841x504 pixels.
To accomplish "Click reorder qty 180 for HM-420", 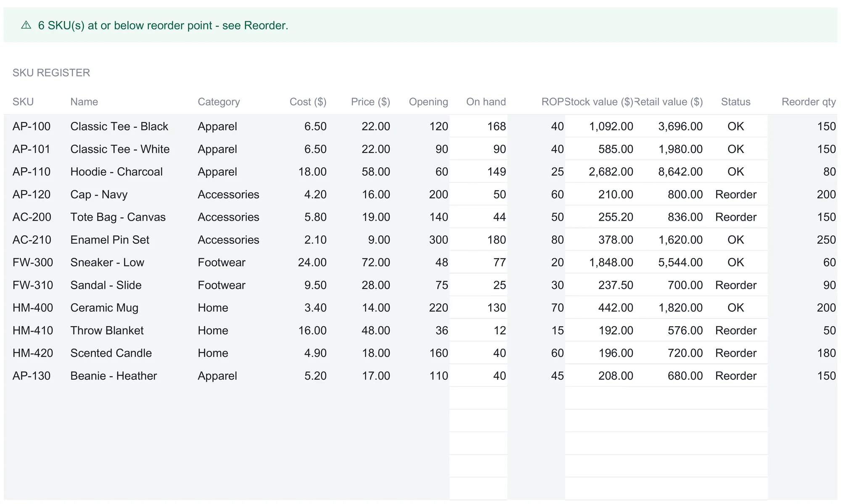I will coord(826,353).
